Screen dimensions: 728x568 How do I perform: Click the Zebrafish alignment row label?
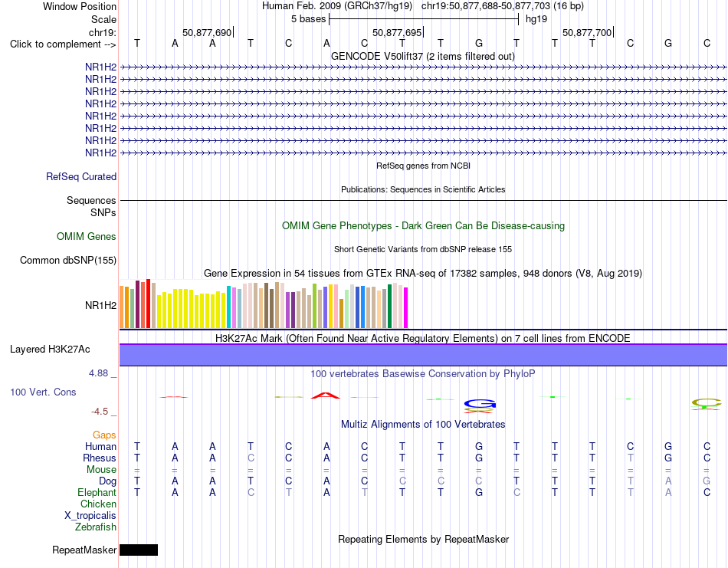pyautogui.click(x=96, y=527)
